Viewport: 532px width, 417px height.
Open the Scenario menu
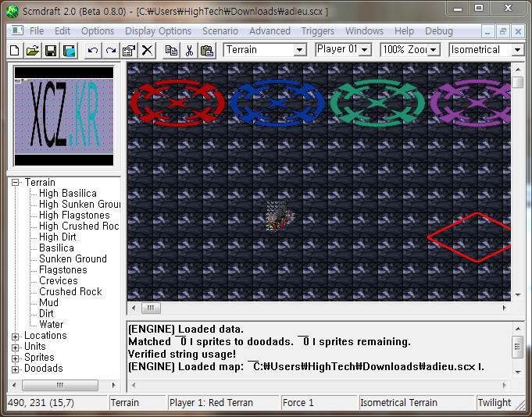click(x=220, y=31)
